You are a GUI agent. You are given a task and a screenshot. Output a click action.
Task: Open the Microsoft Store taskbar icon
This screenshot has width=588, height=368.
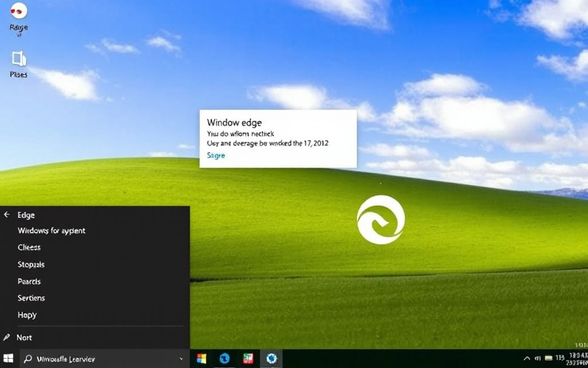pos(202,359)
